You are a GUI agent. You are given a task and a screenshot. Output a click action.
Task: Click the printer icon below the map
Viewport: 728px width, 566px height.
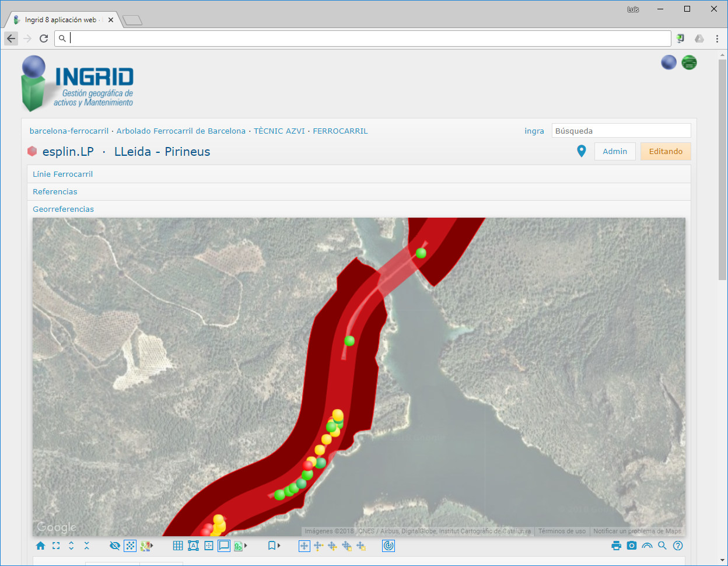pos(616,546)
